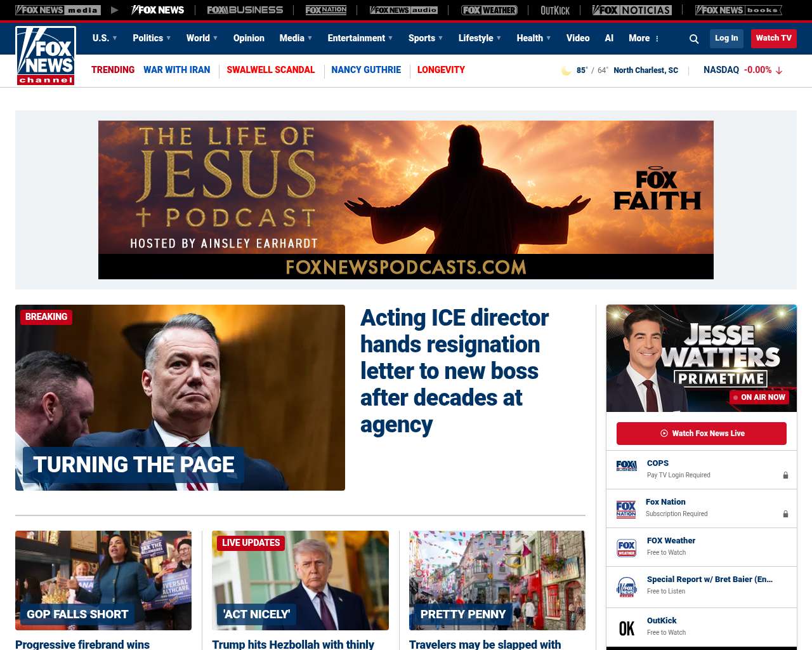Click the play arrow next to Fox News Media
This screenshot has width=812, height=650.
(114, 10)
